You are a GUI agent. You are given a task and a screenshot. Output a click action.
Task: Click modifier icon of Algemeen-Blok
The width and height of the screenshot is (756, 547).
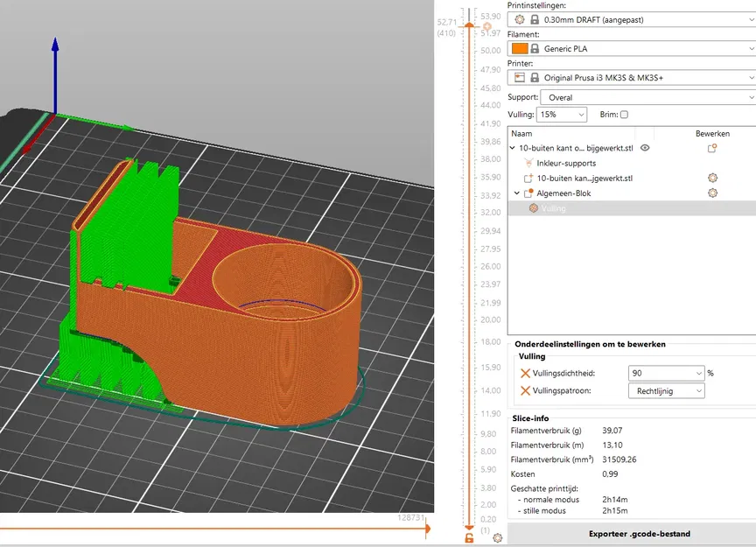pyautogui.click(x=528, y=193)
